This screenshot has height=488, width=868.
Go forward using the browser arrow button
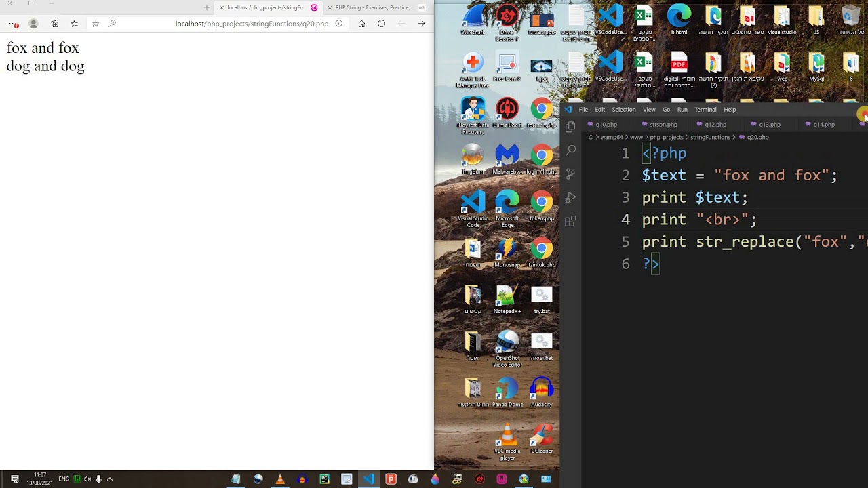tap(421, 24)
